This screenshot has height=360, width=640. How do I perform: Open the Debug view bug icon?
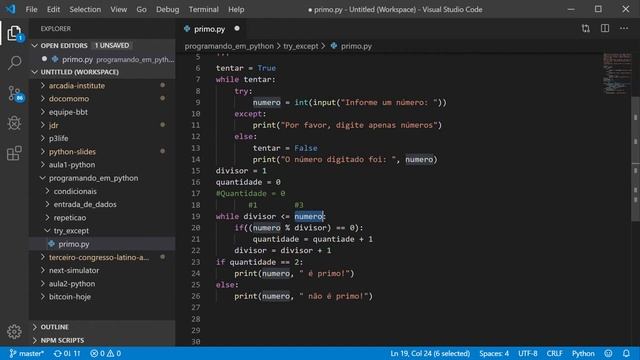14,123
